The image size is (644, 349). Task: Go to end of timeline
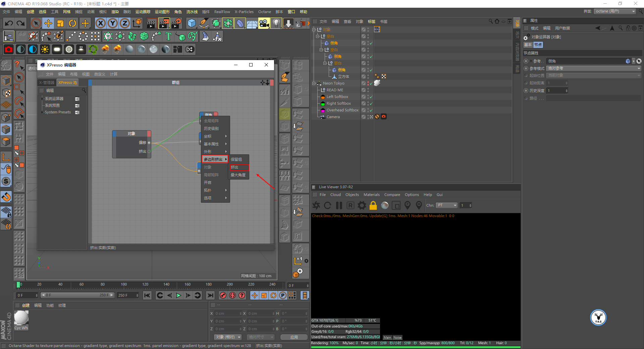(210, 295)
